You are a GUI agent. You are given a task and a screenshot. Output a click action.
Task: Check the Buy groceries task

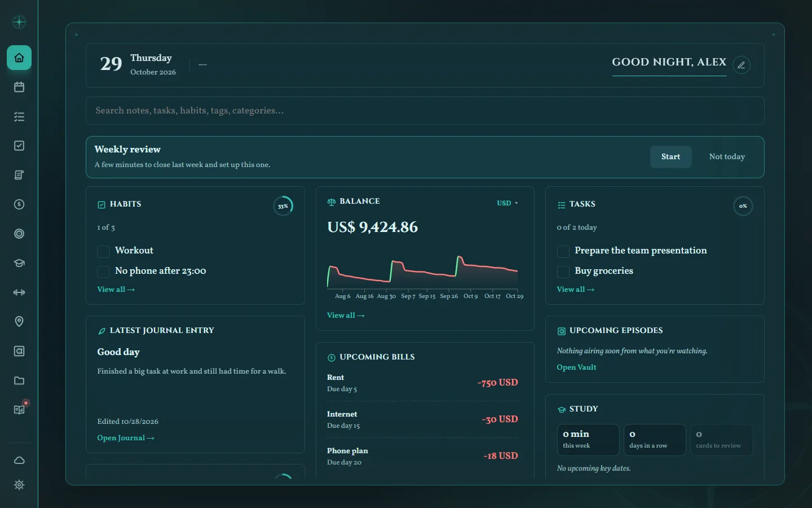pyautogui.click(x=563, y=271)
